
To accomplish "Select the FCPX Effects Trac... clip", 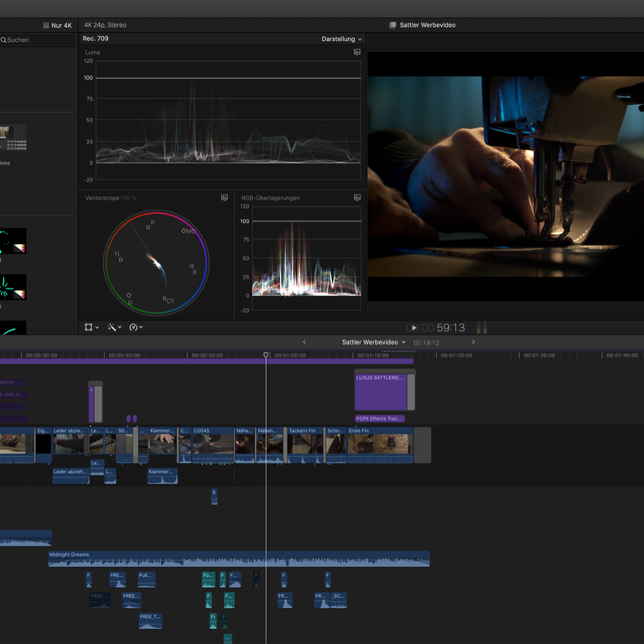I will pyautogui.click(x=380, y=418).
